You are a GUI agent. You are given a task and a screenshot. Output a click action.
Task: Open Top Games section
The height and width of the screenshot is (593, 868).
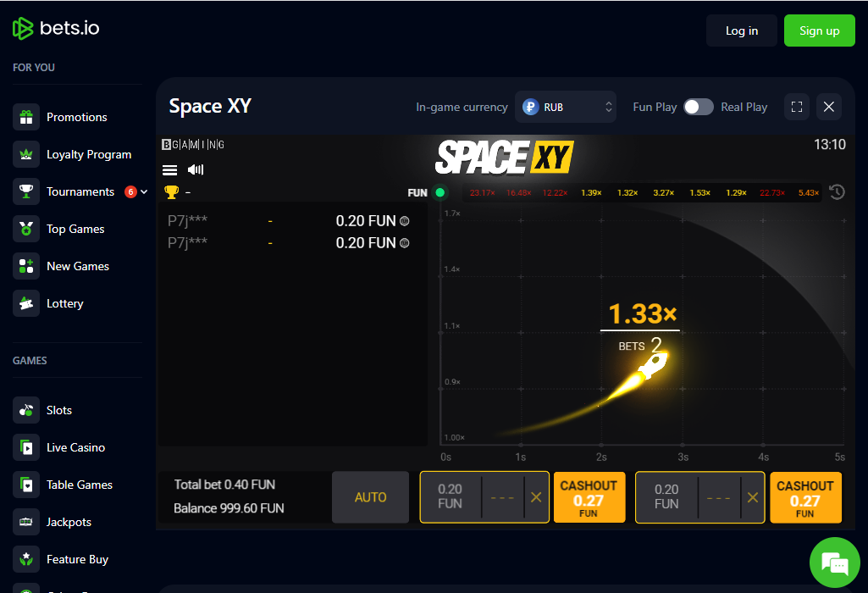77,229
